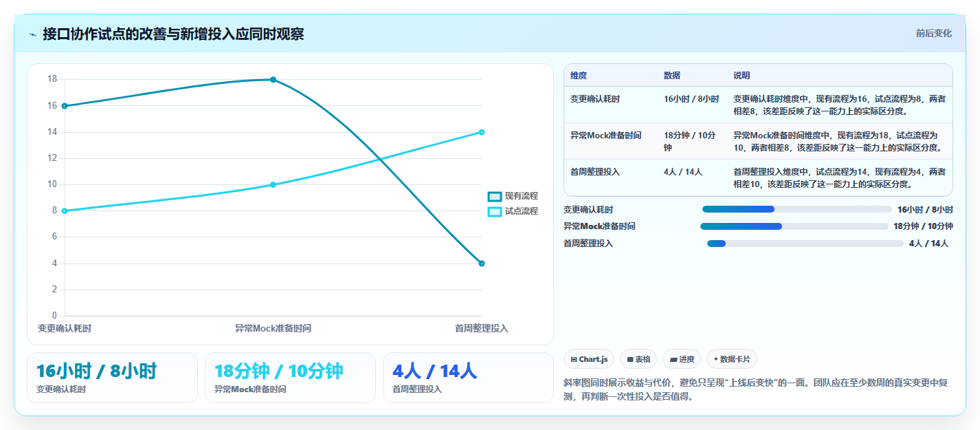Viewport: 980px width, 430px height.
Task: Click the 进度 tag
Action: click(x=682, y=359)
